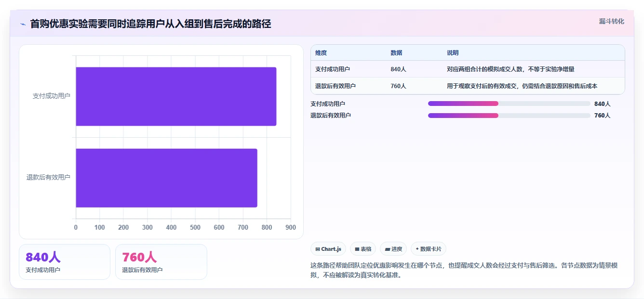Click the 支付成功用户 chart axis label
Image resolution: width=644 pixels, height=299 pixels.
tap(51, 96)
